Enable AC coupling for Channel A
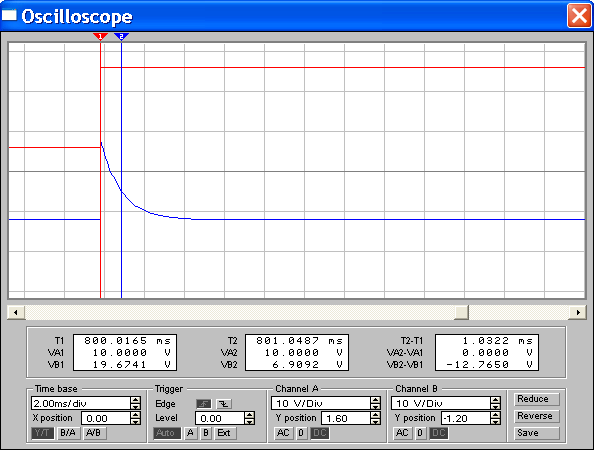 tap(283, 433)
